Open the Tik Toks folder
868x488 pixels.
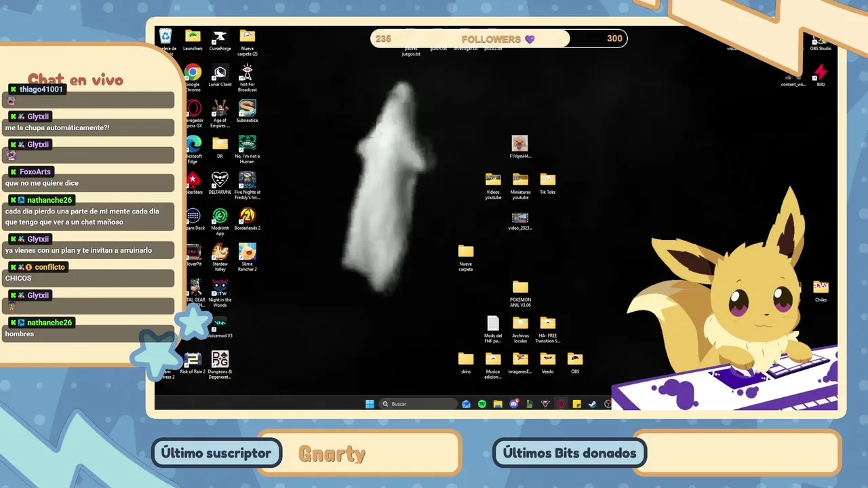[x=547, y=184]
